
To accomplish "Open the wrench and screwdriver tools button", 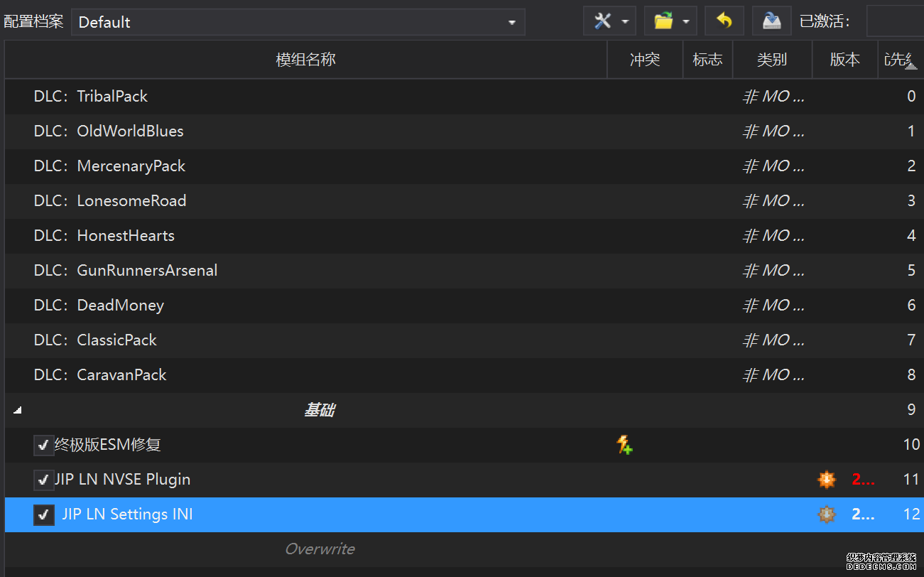I will coord(603,21).
